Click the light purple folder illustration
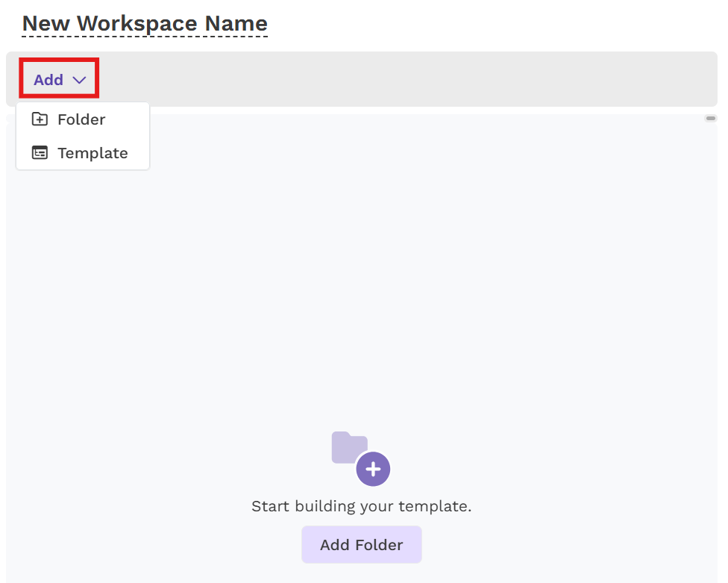 [349, 447]
